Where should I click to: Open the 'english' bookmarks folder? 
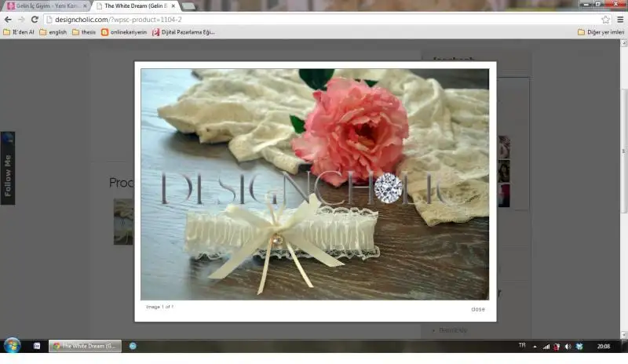(x=53, y=32)
